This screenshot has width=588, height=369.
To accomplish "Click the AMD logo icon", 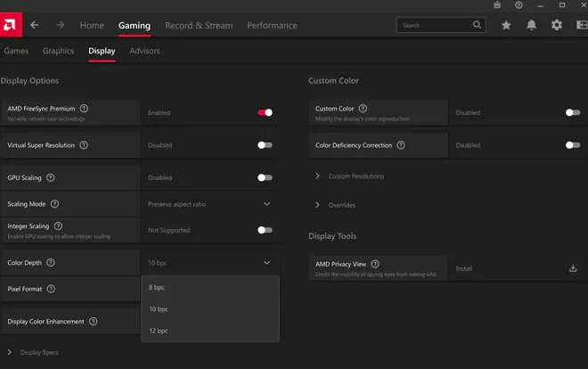I will tap(10, 25).
